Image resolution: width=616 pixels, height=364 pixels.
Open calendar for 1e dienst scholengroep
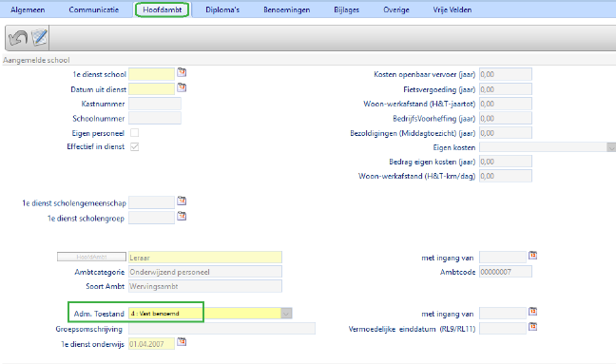tap(182, 216)
